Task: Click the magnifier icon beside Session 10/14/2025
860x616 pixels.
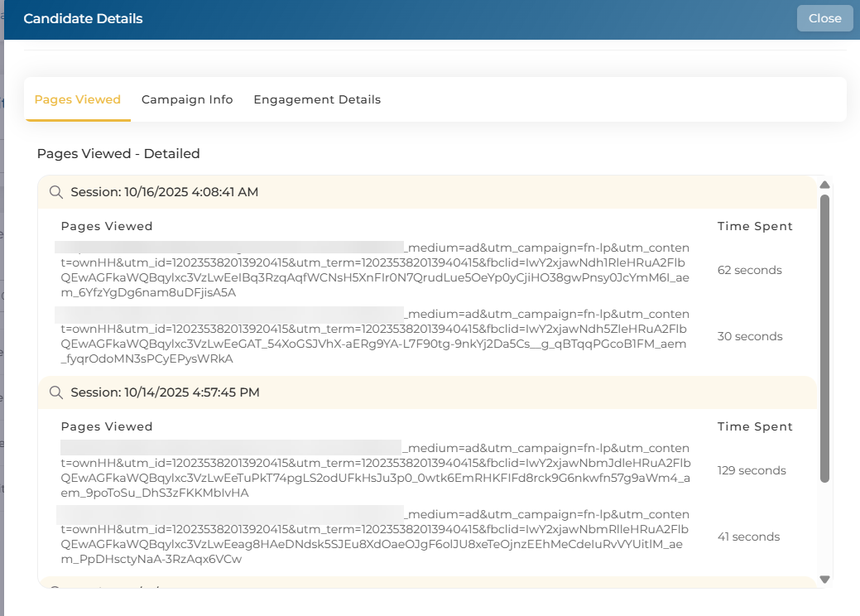Action: [56, 392]
